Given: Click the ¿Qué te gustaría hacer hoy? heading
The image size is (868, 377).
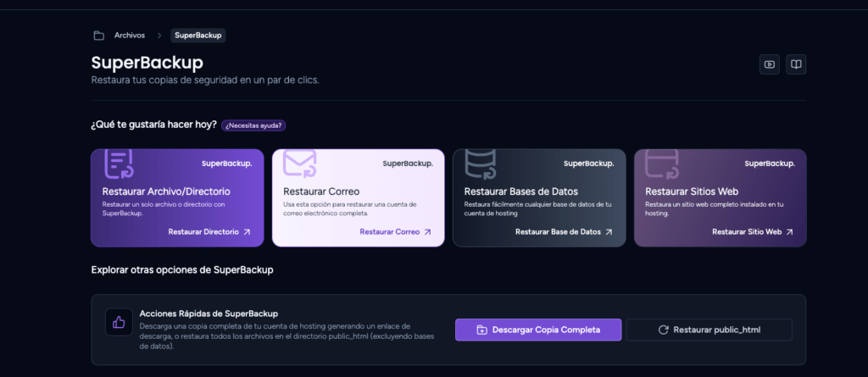Looking at the screenshot, I should pyautogui.click(x=154, y=125).
